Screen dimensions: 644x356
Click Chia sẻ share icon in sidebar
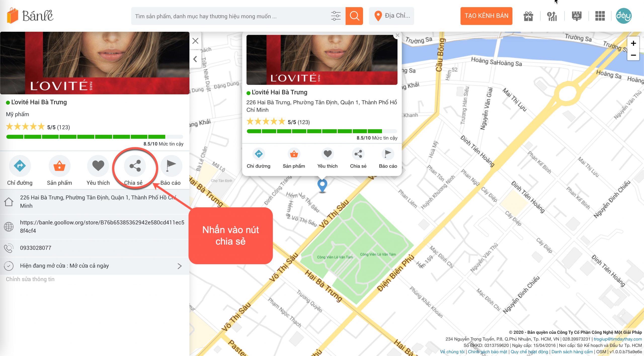[135, 166]
